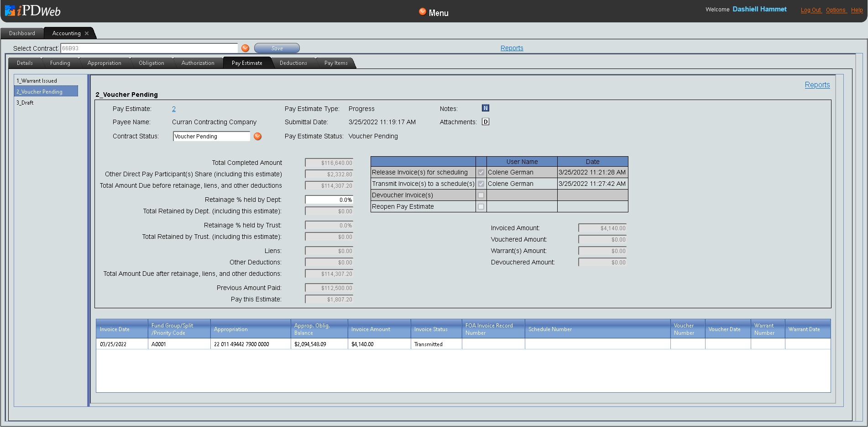Click the iPDWeb logo icon
The height and width of the screenshot is (427, 868).
(10, 11)
